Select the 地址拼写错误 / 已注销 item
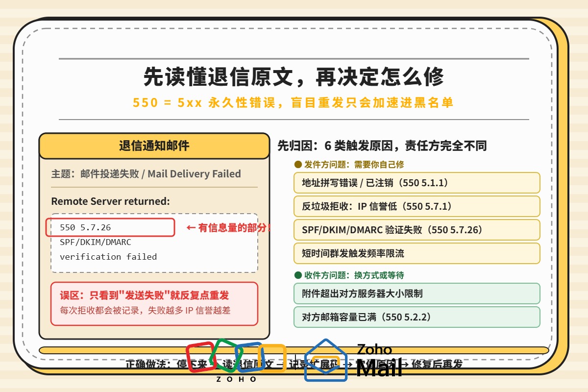Viewport: 588px width, 392px height. (x=417, y=183)
